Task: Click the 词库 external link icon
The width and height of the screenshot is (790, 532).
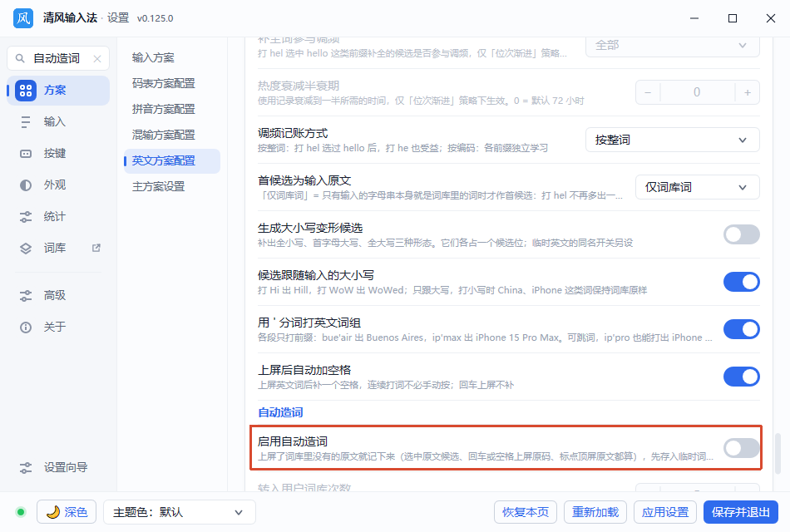Action: [96, 248]
